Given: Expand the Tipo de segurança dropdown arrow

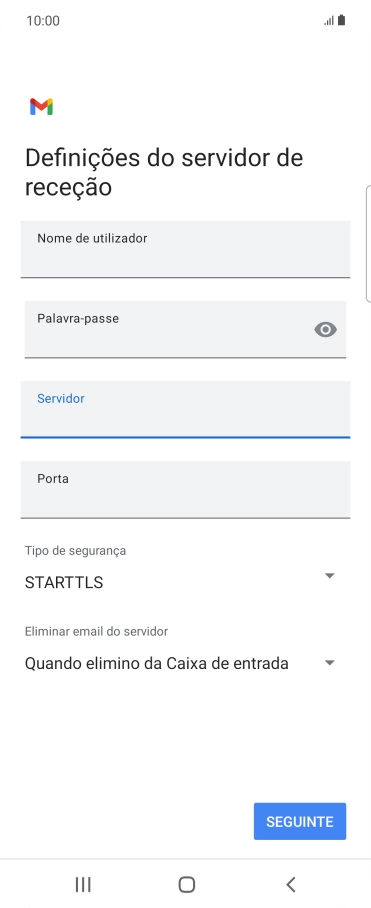Looking at the screenshot, I should (x=329, y=576).
